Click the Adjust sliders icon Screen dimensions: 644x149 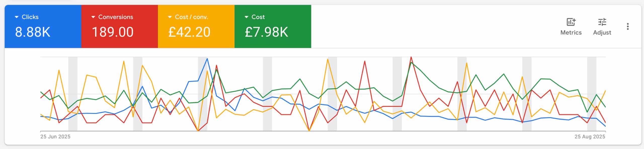(x=602, y=22)
